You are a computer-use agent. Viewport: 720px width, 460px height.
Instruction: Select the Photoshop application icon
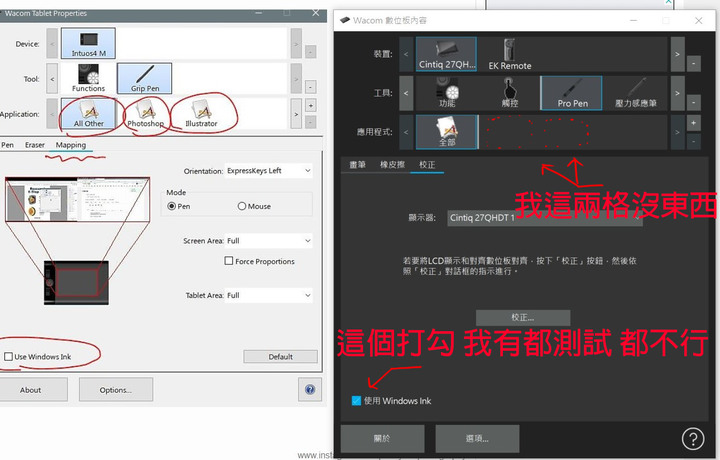(x=145, y=113)
